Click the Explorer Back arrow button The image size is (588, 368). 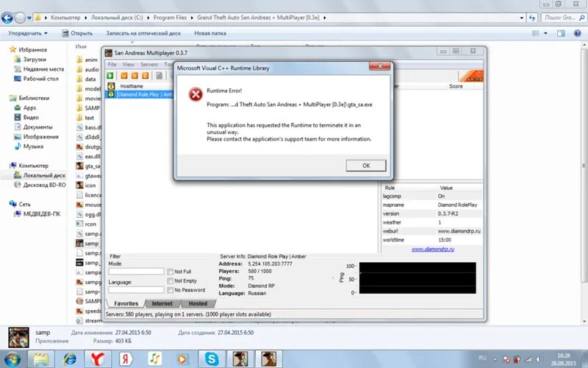pos(7,18)
